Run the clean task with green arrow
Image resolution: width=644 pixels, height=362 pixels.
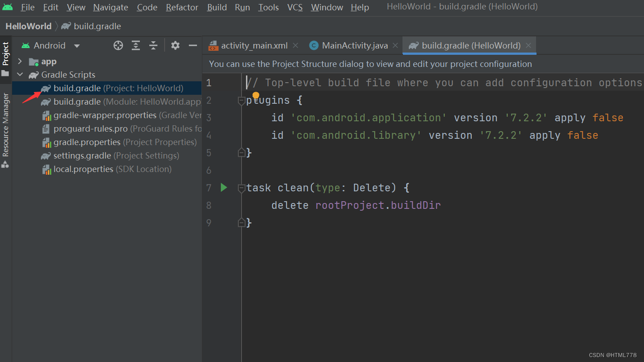click(224, 187)
